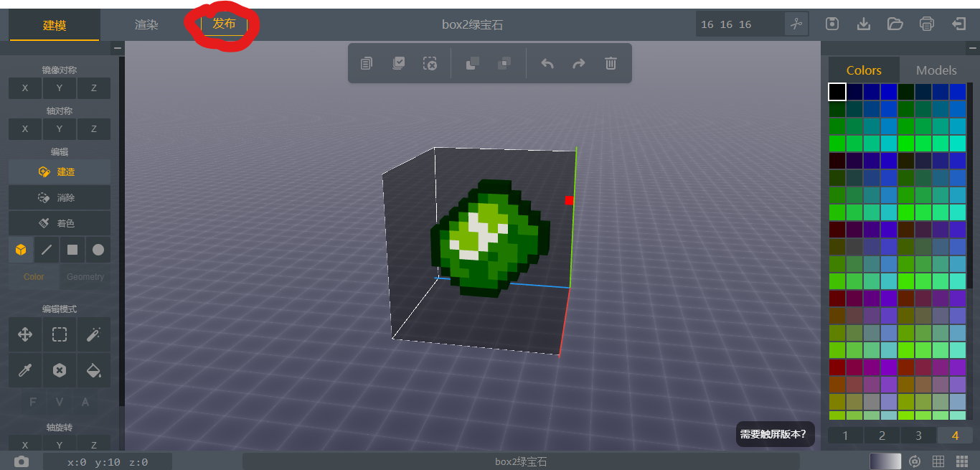
Task: Choose the four-arrow move tool
Action: point(24,334)
